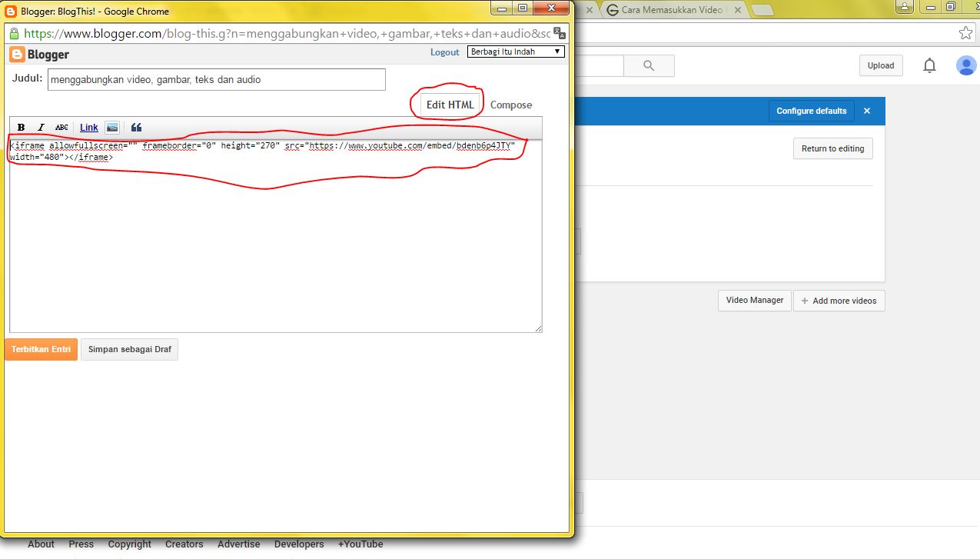Viewport: 980px width, 559px height.
Task: Click the YouTube search magnifier button
Action: [649, 66]
